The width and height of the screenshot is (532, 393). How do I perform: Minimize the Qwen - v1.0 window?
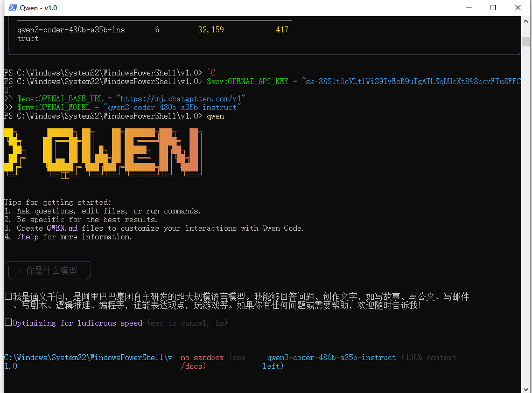point(469,8)
